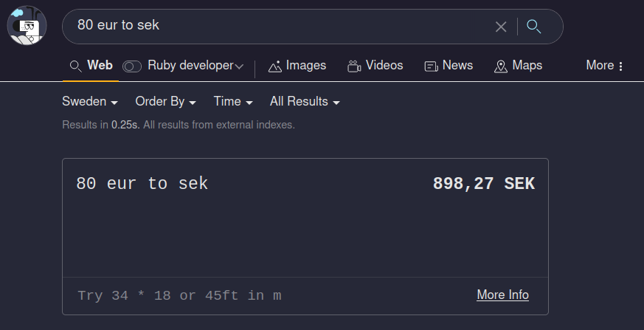644x330 pixels.
Task: Switch to the Videos tab label
Action: (x=384, y=65)
